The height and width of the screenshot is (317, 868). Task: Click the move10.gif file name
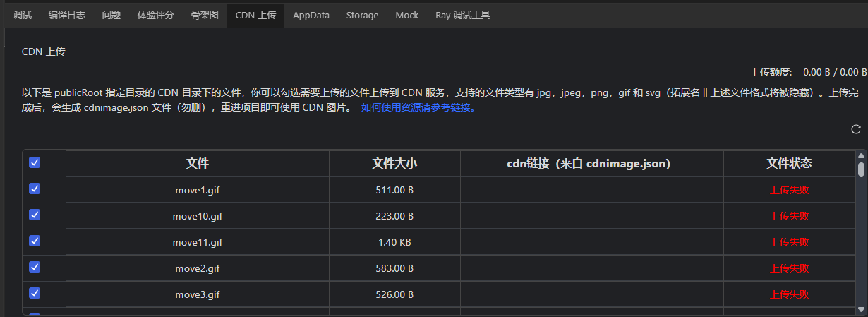198,216
